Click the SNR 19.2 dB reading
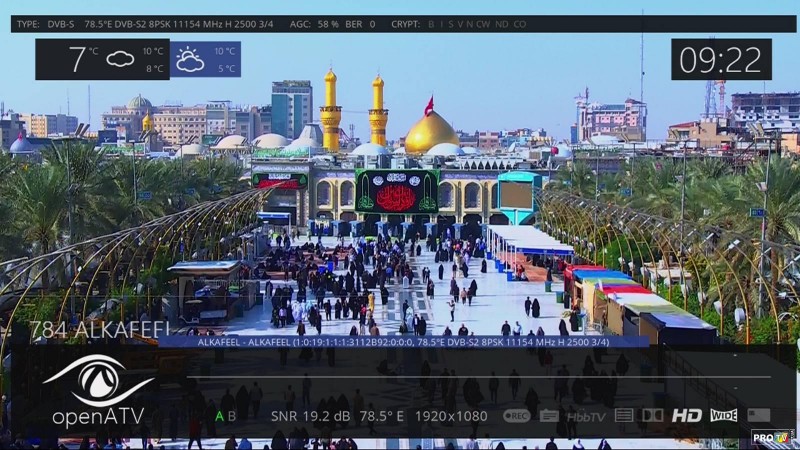This screenshot has width=800, height=450. [x=309, y=416]
